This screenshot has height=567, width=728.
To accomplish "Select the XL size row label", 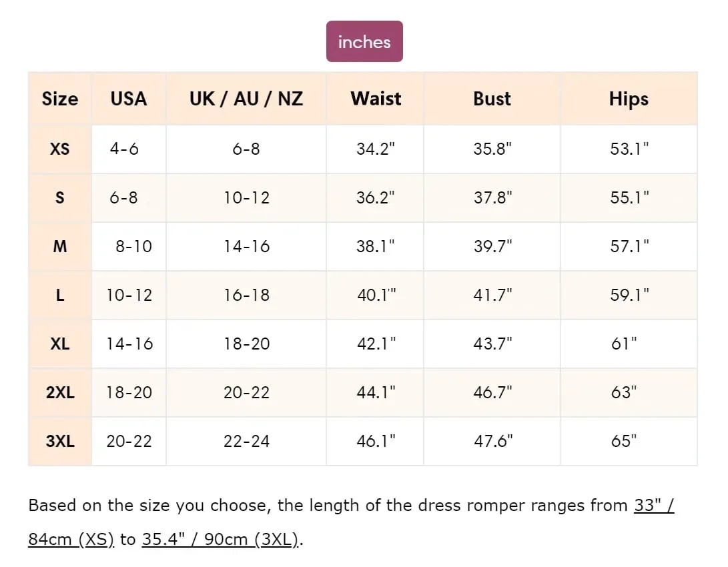I will [x=60, y=344].
